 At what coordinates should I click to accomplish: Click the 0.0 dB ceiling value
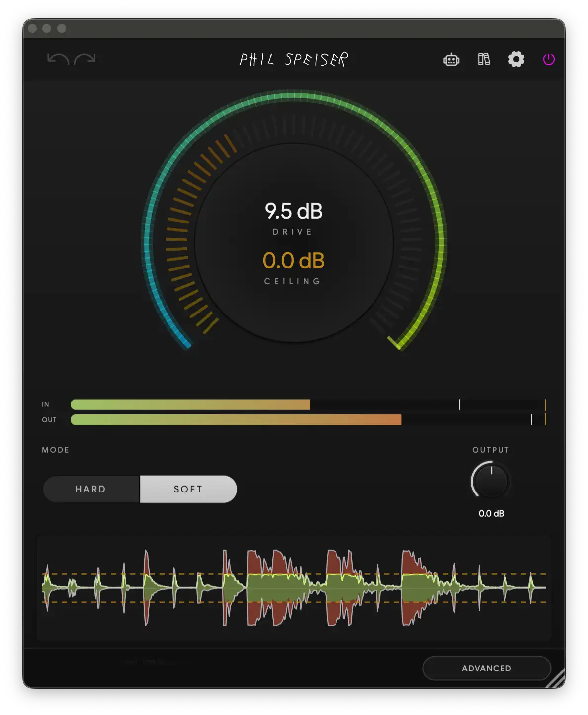coord(294,261)
